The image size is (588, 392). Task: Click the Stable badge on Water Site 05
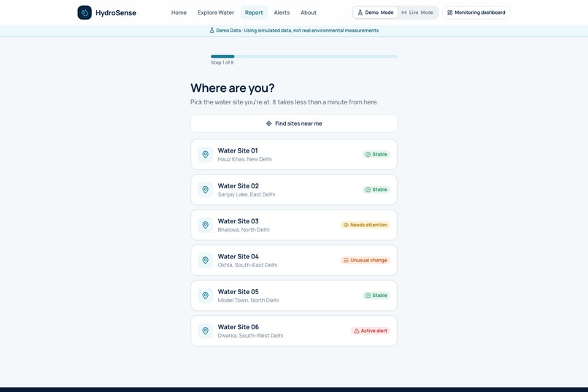pyautogui.click(x=376, y=296)
